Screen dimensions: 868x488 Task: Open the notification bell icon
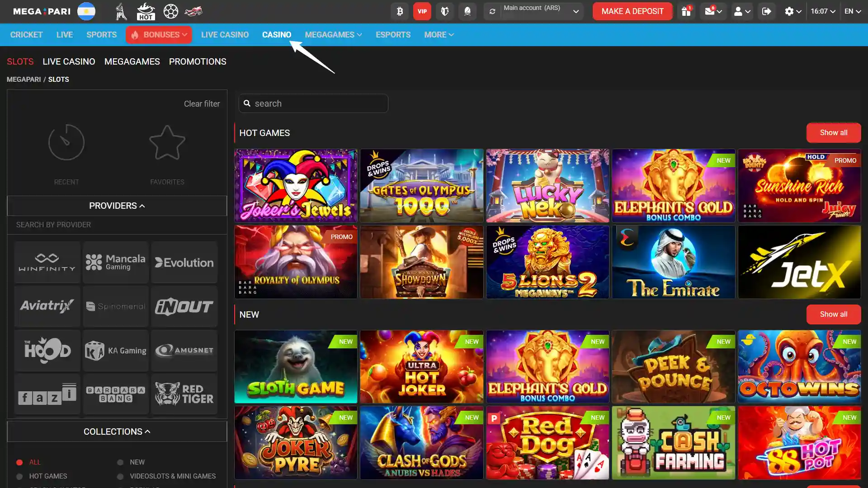[467, 11]
